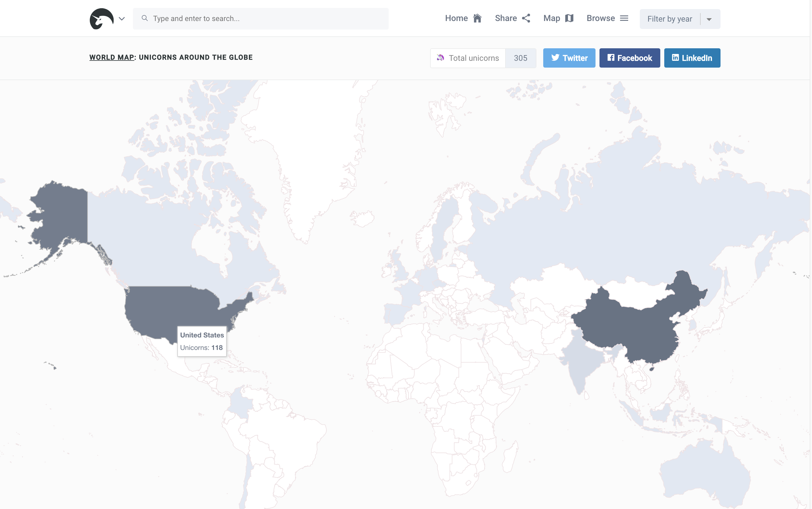
Task: Click the Browse hamburger lines icon
Action: pyautogui.click(x=624, y=18)
